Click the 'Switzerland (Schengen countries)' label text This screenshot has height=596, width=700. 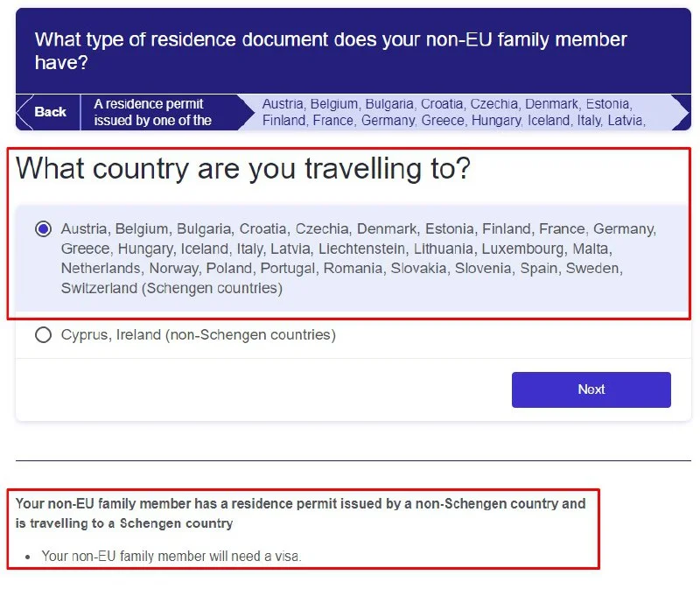tap(171, 288)
